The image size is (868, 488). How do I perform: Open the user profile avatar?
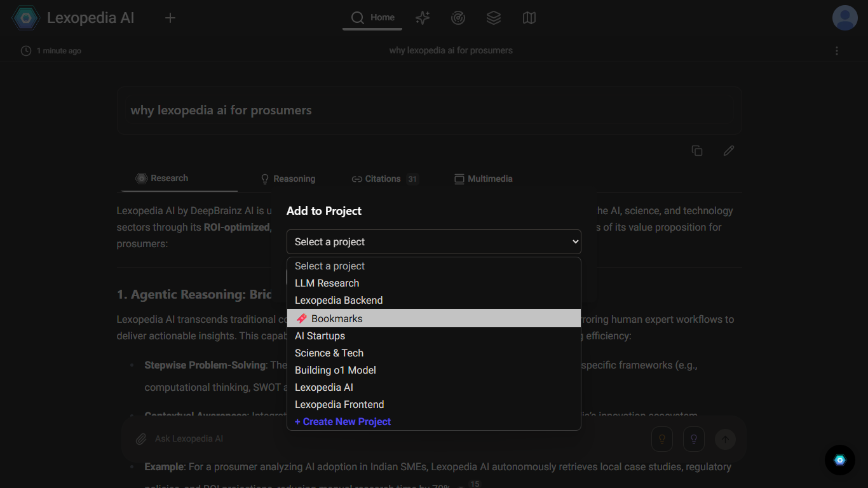(x=845, y=18)
